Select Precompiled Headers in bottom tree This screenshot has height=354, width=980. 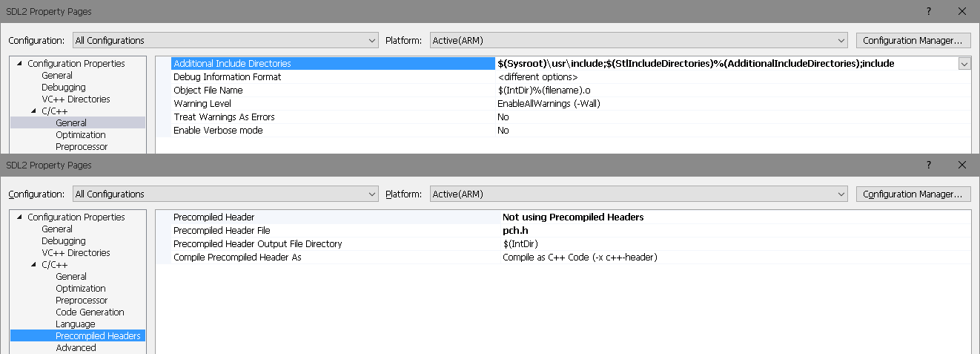pos(98,336)
